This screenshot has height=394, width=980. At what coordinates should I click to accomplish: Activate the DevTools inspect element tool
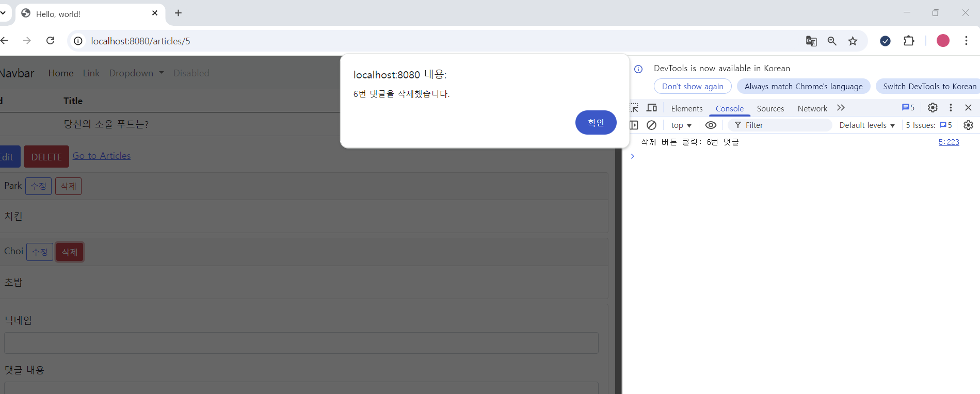pos(634,108)
